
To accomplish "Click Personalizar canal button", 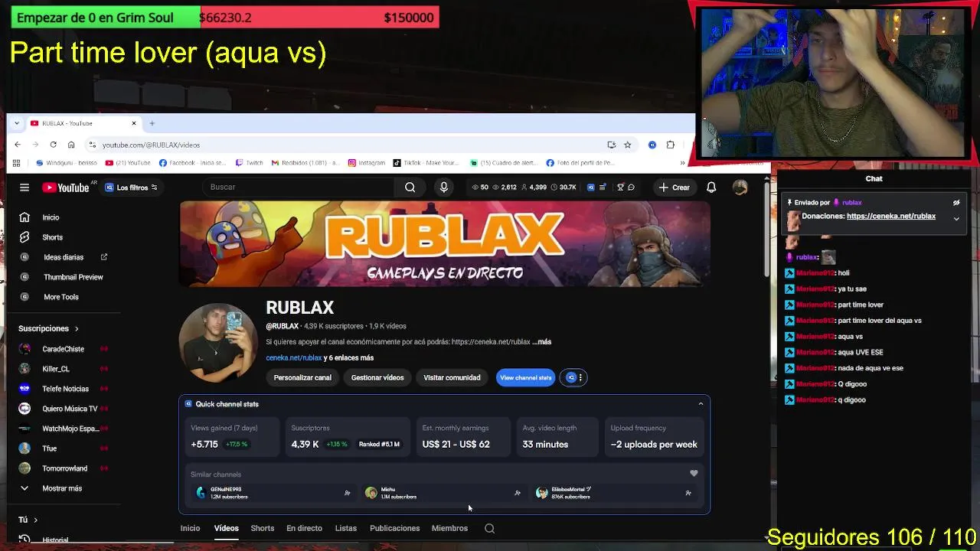I will click(x=302, y=377).
